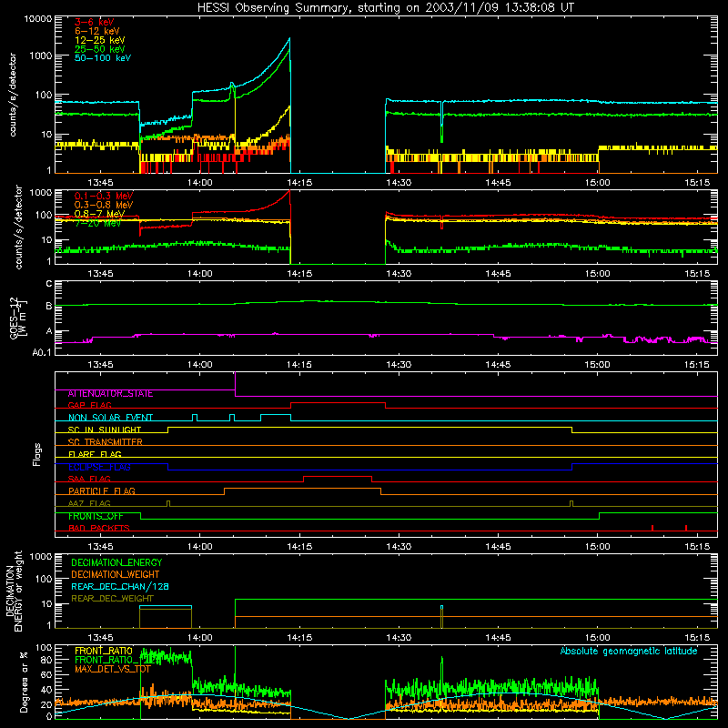The image size is (728, 728).
Task: Click the BAD_PACKETS flag label
Action: click(x=98, y=528)
